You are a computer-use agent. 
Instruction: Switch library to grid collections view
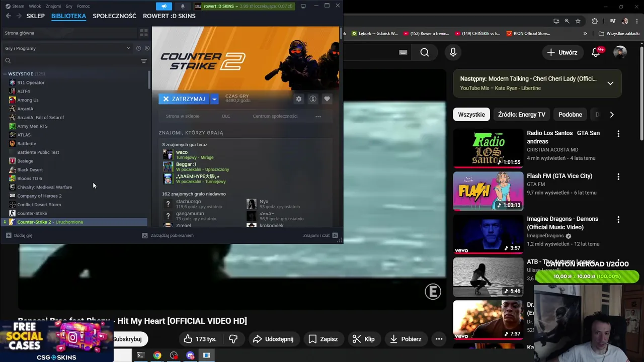(144, 33)
